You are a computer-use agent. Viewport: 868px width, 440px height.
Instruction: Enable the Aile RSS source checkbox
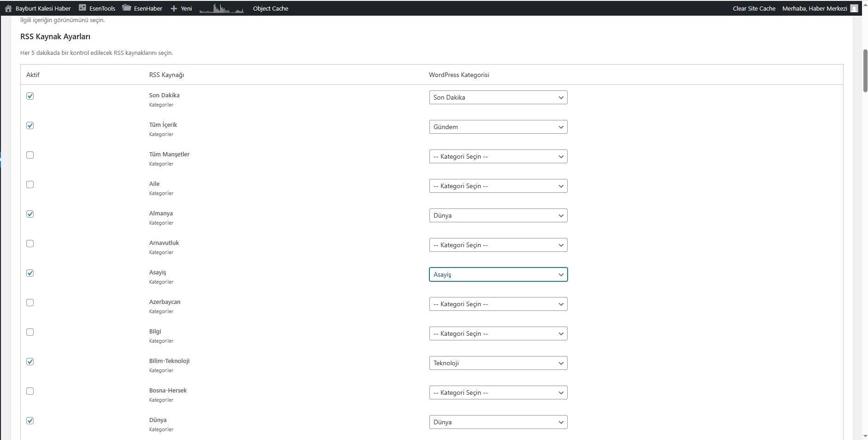[x=30, y=184]
